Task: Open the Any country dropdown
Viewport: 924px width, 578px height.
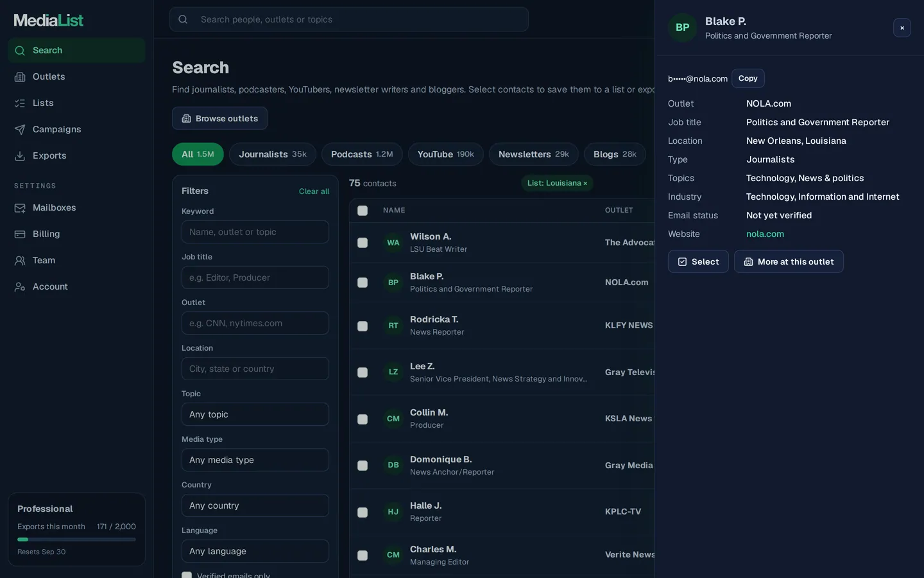Action: click(x=255, y=505)
